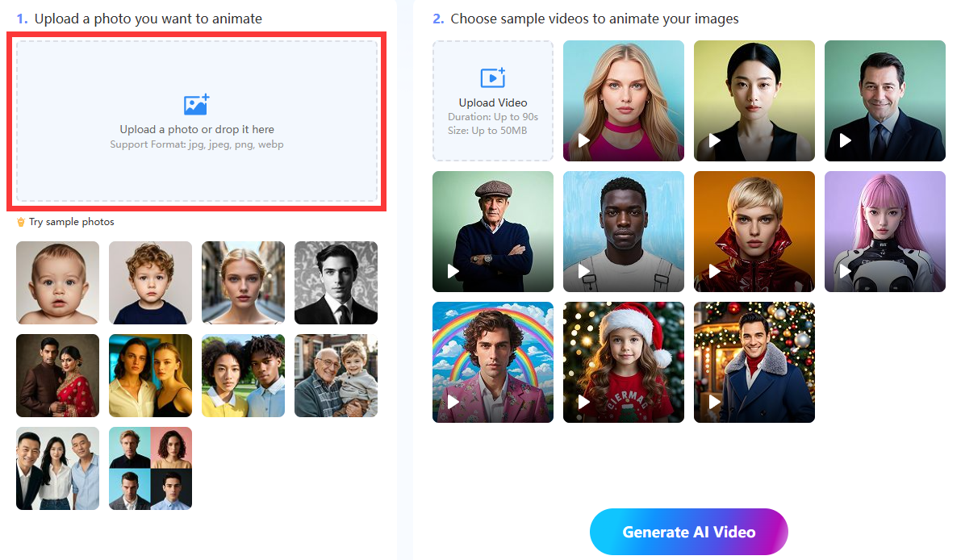Click the Generate AI Video button
This screenshot has width=961, height=560.
click(x=688, y=532)
